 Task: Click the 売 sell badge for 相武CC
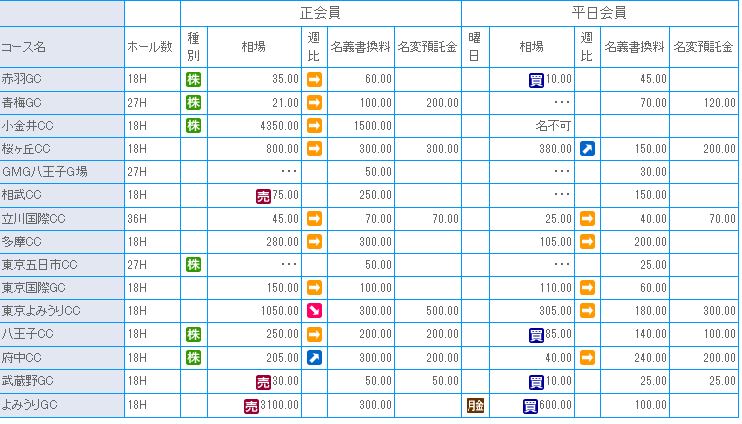[x=263, y=196]
